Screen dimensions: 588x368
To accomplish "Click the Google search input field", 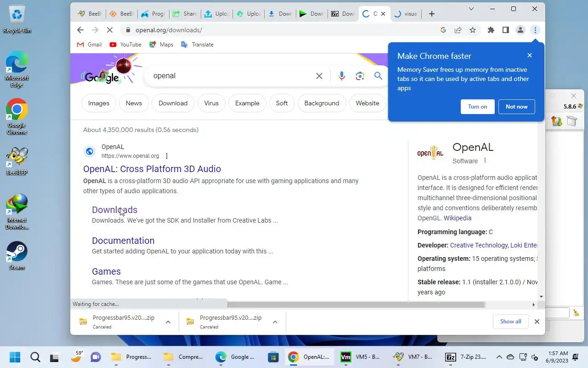I will coord(232,76).
